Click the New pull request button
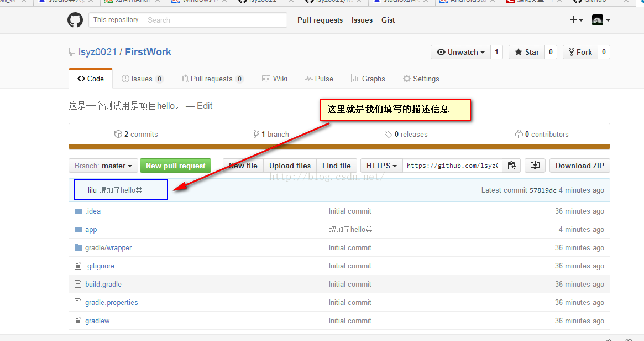 point(175,166)
